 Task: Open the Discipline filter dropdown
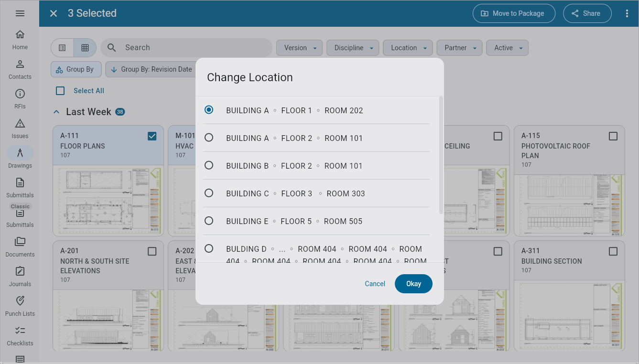click(x=353, y=48)
